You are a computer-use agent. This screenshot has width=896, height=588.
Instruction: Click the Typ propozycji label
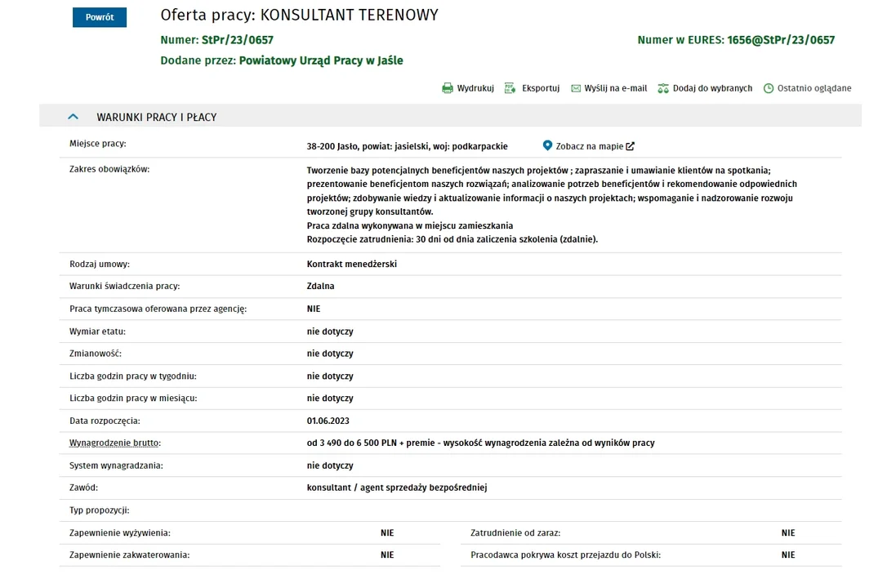click(100, 510)
